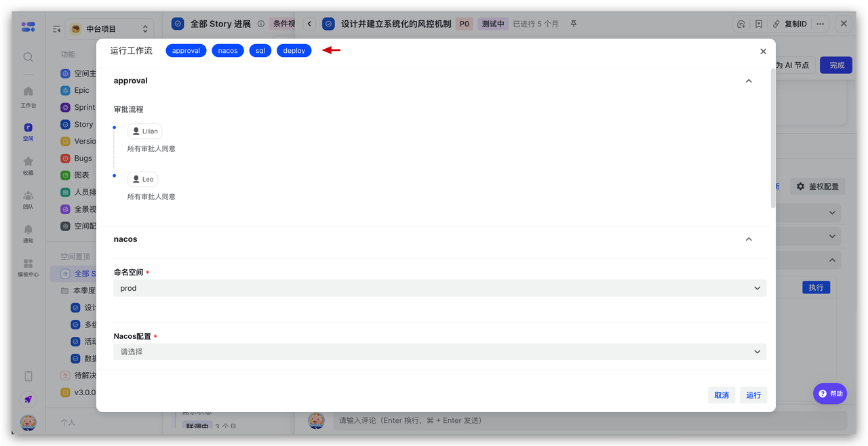Screen dimensions: 868x446
Task: Click the more options ellipsis icon
Action: (821, 24)
